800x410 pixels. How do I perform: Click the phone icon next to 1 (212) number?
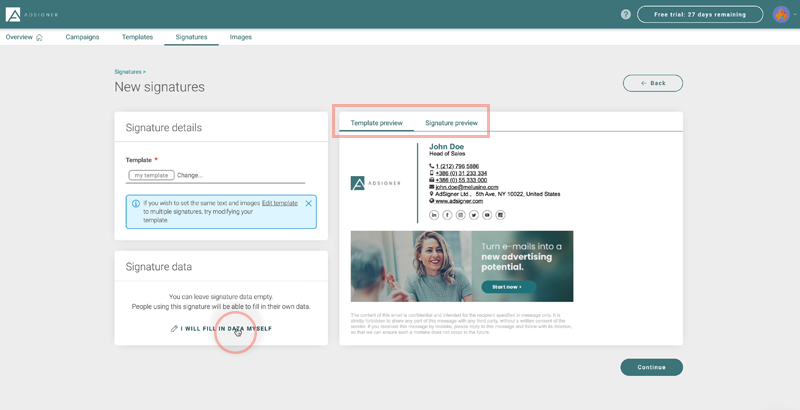point(432,166)
